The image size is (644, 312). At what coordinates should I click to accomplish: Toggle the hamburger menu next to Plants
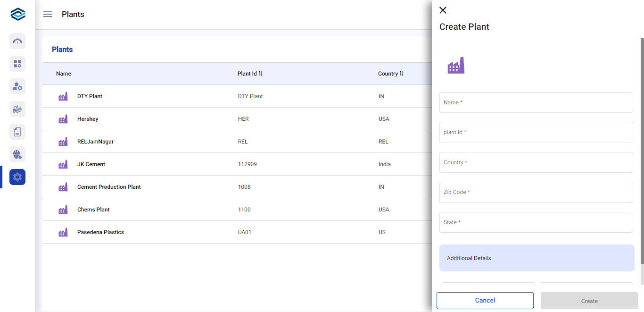pyautogui.click(x=48, y=14)
